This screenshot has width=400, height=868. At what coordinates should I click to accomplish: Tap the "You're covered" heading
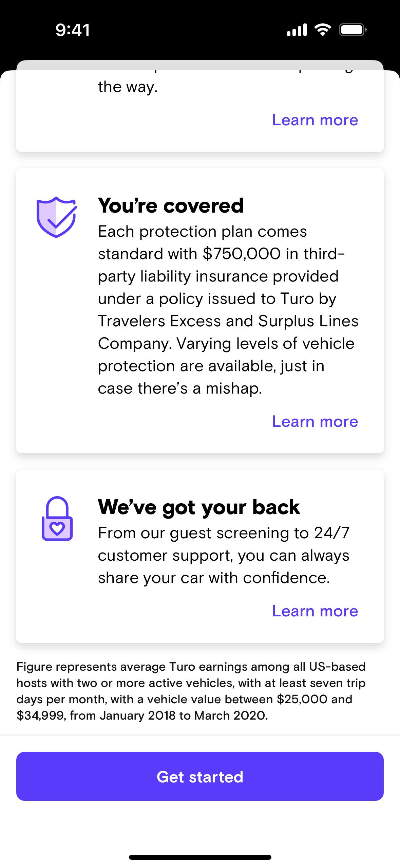click(x=171, y=206)
